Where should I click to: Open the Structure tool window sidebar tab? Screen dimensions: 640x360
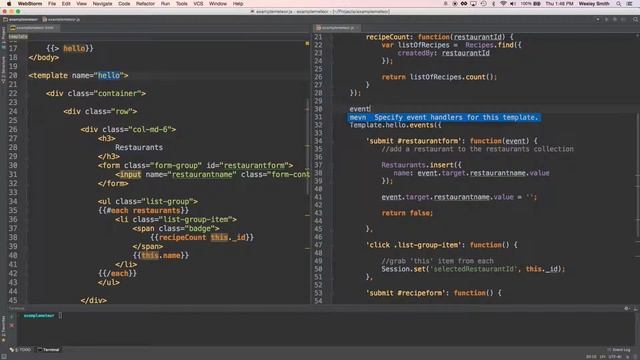pos(3,70)
